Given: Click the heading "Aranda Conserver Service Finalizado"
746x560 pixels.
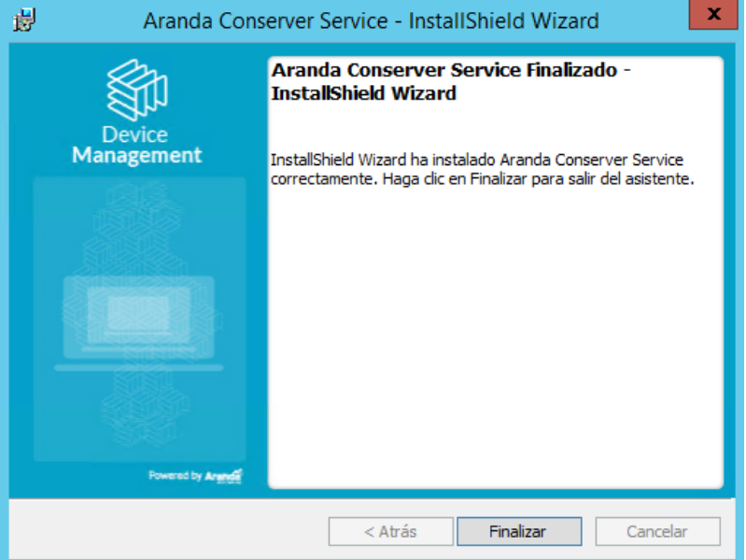Looking at the screenshot, I should coord(444,70).
